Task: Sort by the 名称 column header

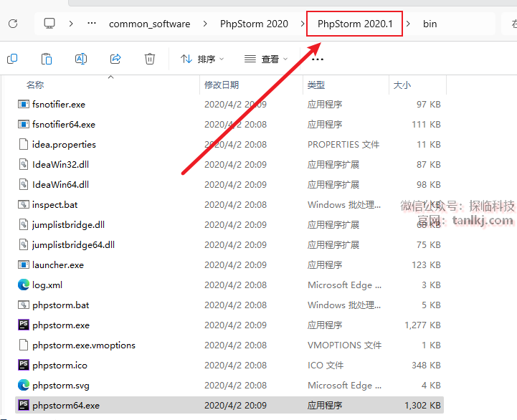Action: click(35, 85)
